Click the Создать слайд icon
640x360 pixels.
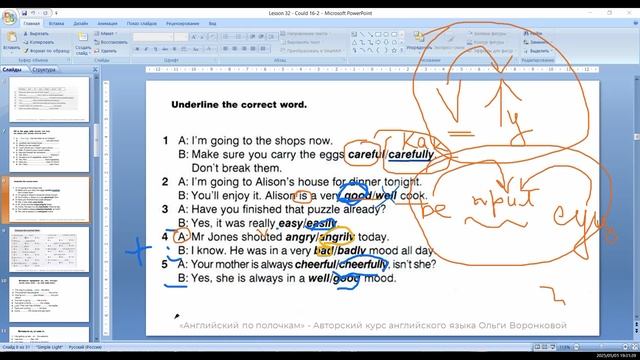(x=83, y=37)
